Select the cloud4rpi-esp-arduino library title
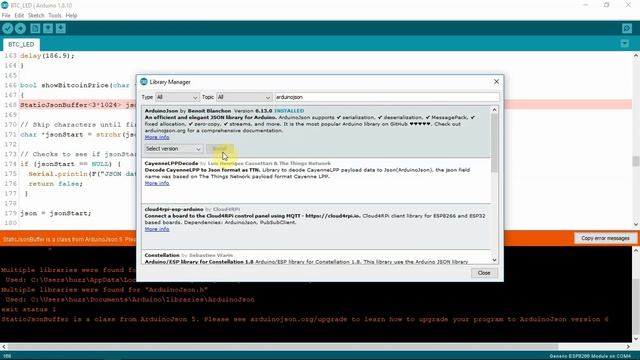640x360 pixels. pyautogui.click(x=174, y=209)
